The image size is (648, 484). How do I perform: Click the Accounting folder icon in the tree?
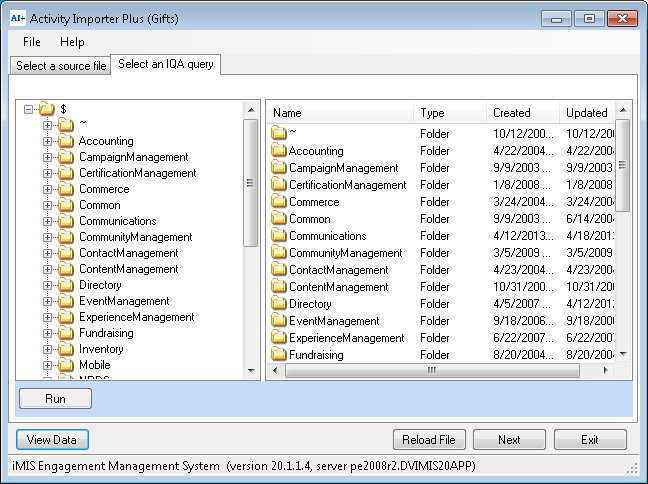tap(66, 141)
